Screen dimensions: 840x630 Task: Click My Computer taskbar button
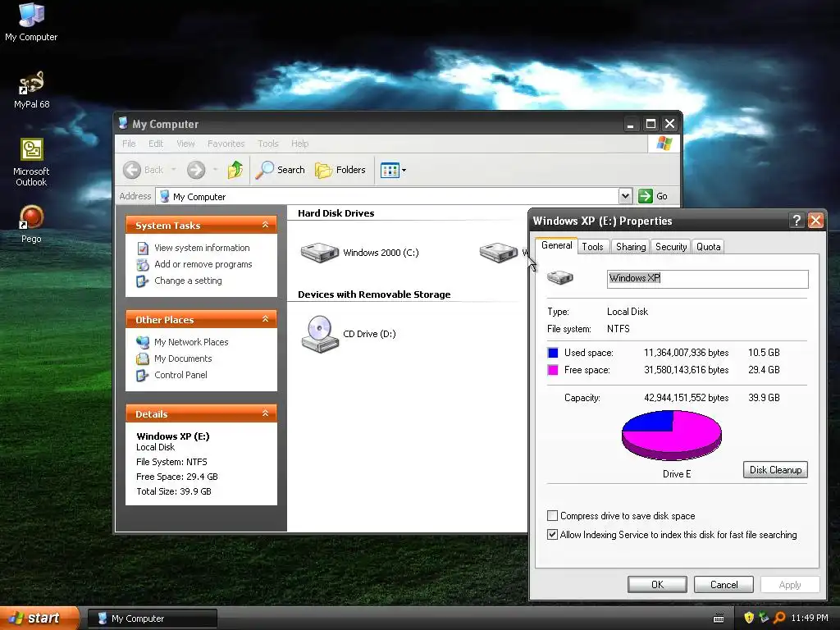(x=152, y=619)
